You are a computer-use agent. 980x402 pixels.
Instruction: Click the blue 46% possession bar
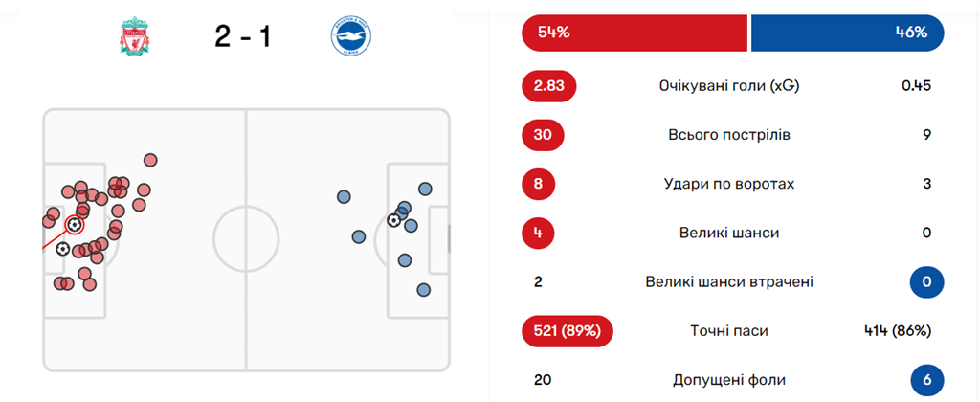pyautogui.click(x=847, y=33)
